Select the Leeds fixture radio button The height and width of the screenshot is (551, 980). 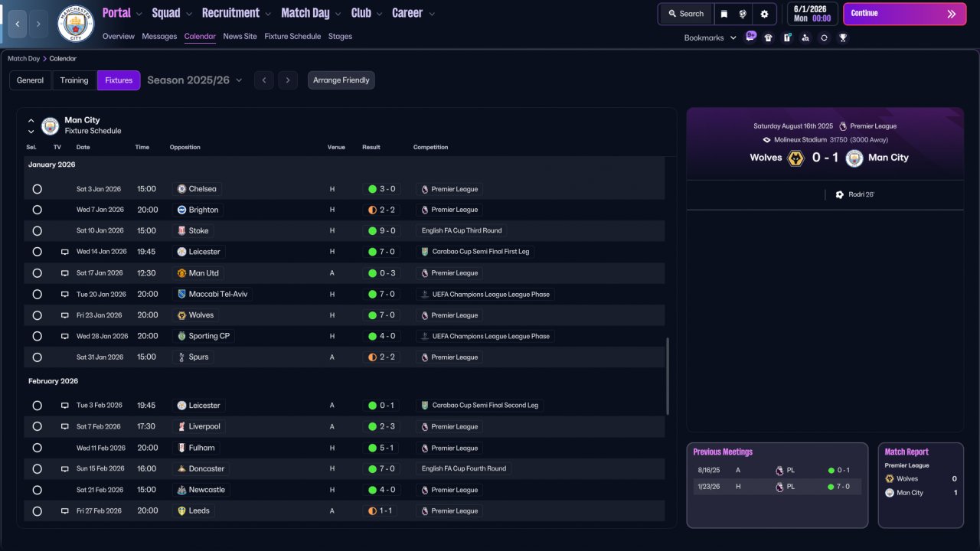(37, 510)
